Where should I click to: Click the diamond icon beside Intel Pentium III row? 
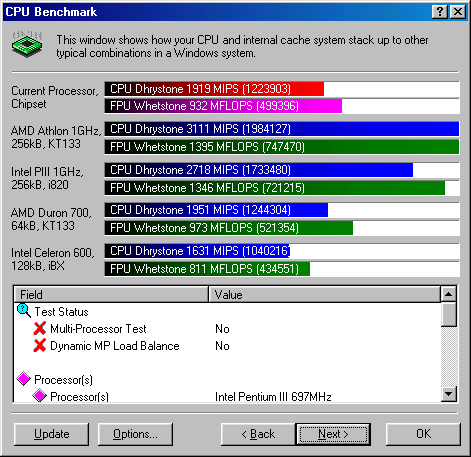pos(39,396)
